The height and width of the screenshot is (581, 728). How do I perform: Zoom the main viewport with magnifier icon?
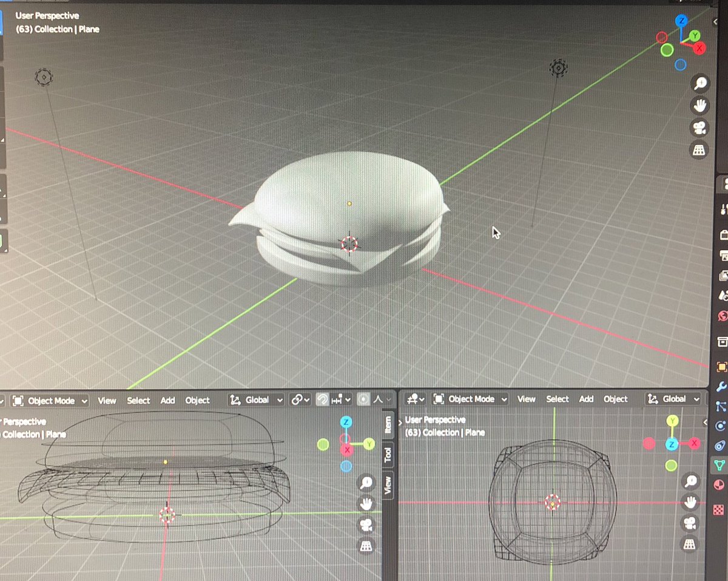(701, 83)
